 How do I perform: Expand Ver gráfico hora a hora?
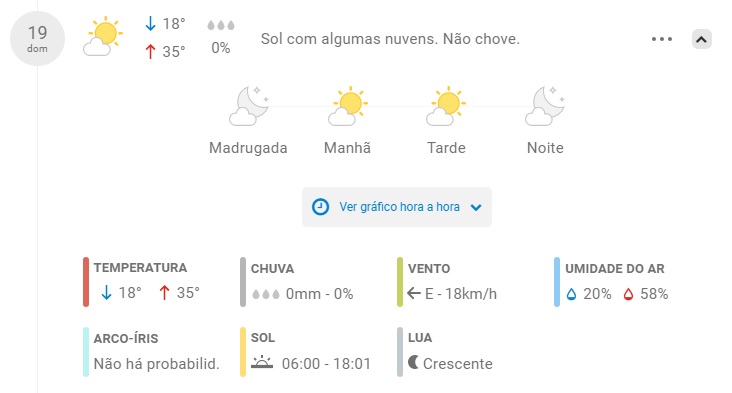(x=397, y=207)
